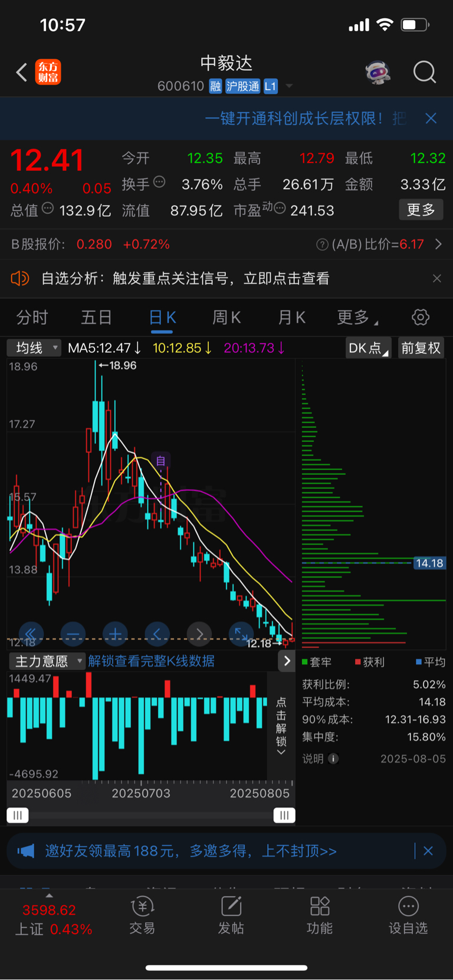Image resolution: width=453 pixels, height=980 pixels.
Task: Open the Eastmoney logo icon
Action: click(48, 72)
